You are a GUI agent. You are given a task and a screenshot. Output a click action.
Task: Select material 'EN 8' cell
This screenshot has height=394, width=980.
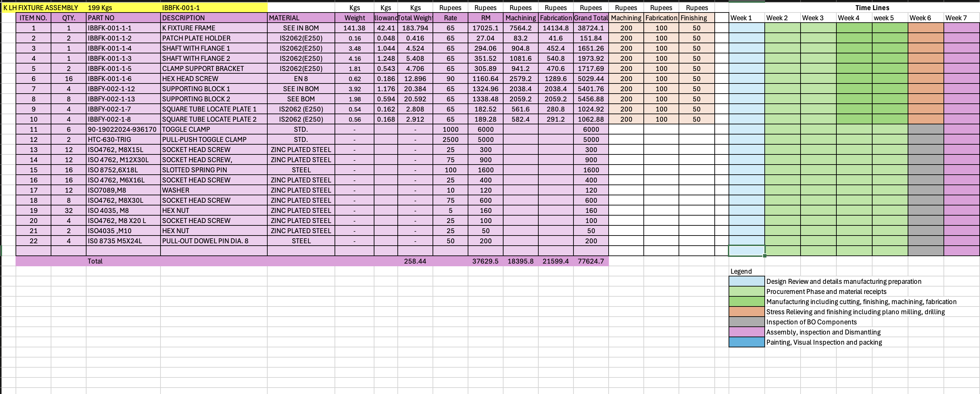[x=301, y=79]
